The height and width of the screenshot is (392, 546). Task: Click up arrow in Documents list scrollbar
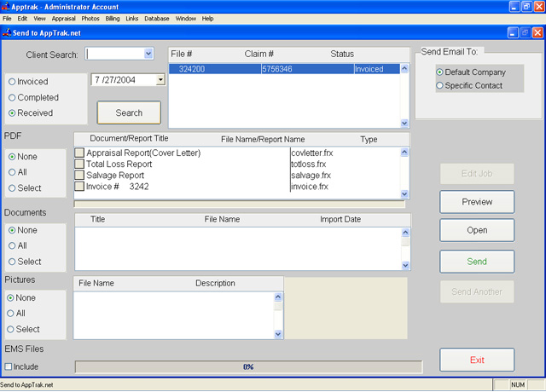[405, 233]
